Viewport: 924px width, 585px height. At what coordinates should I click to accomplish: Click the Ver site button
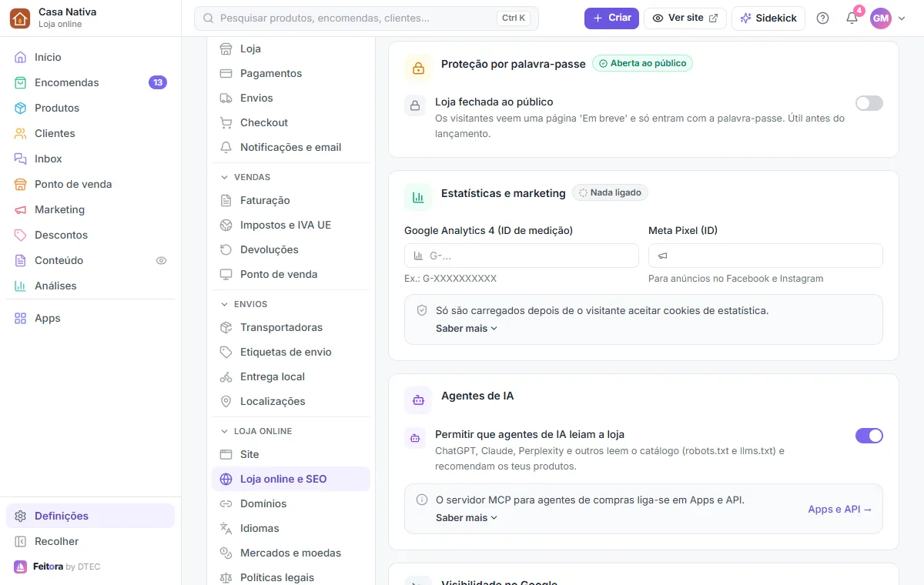(x=685, y=18)
